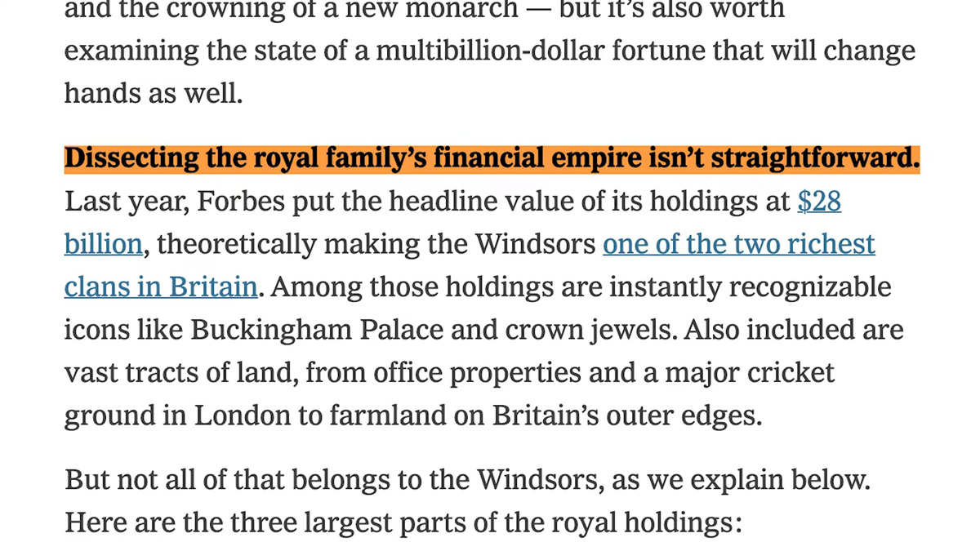Click the underlined word "billion" link
Viewport: 980px width, 551px height.
tap(104, 244)
